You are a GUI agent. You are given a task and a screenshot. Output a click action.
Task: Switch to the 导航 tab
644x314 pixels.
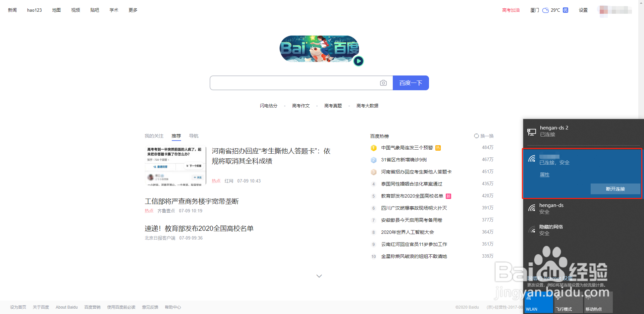(x=194, y=136)
